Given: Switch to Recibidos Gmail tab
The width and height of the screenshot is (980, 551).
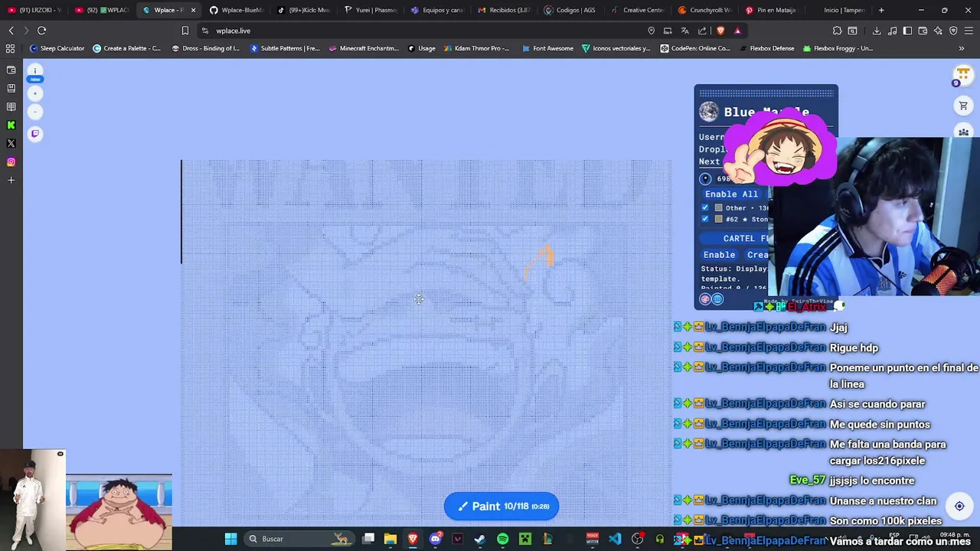Looking at the screenshot, I should tap(504, 10).
